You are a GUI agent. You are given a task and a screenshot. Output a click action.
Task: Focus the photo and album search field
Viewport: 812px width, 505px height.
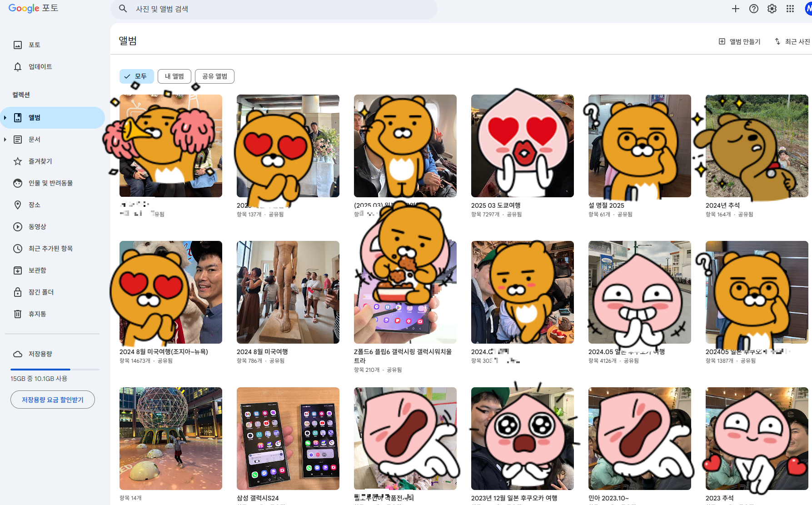[274, 9]
